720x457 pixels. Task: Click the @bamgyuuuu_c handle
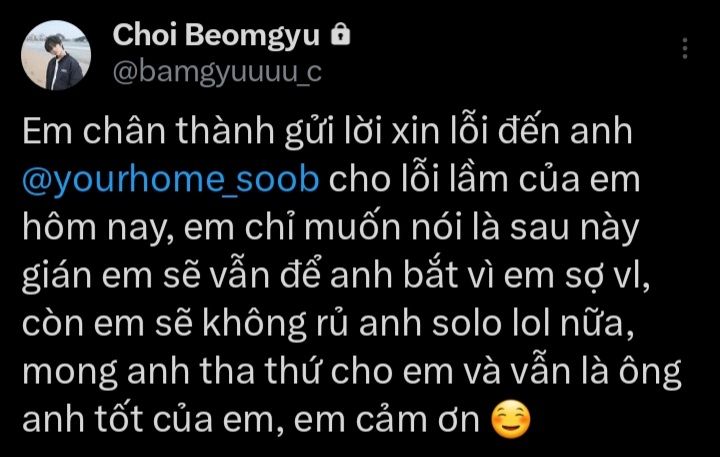[217, 72]
